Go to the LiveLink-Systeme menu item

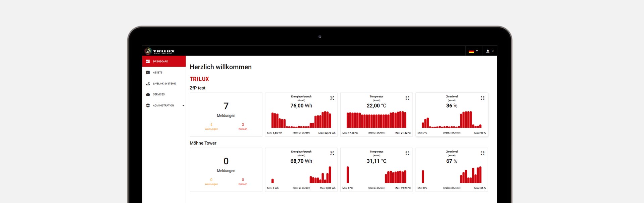coord(164,84)
